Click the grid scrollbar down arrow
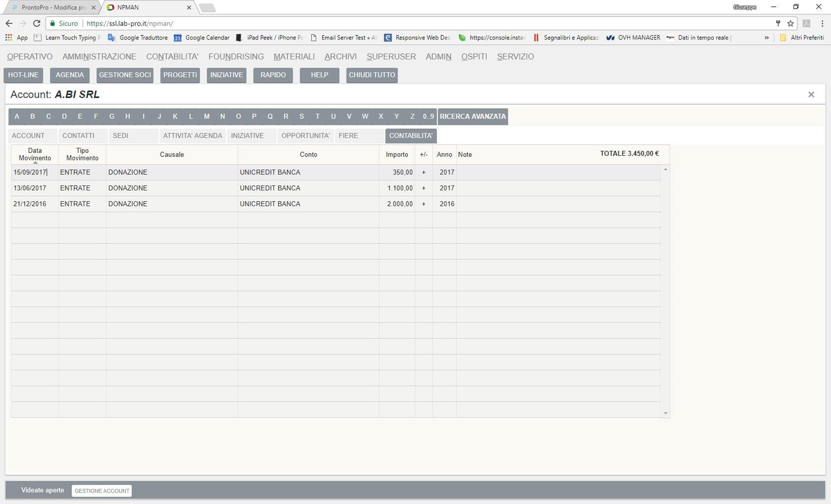 (665, 413)
